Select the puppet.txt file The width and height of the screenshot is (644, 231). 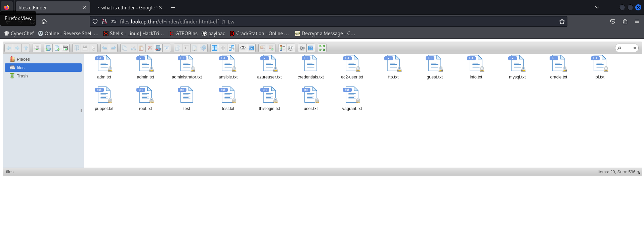(x=104, y=99)
